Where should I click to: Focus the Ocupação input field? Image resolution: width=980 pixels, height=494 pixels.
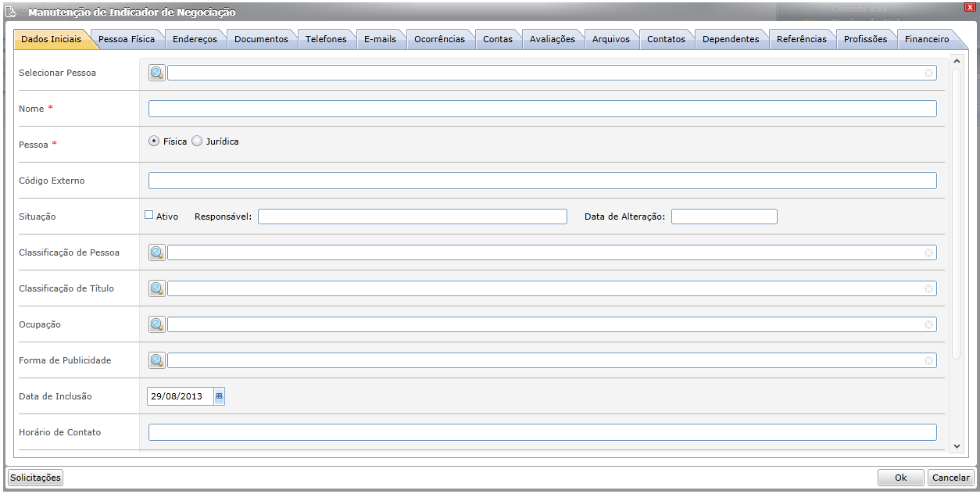pos(552,324)
